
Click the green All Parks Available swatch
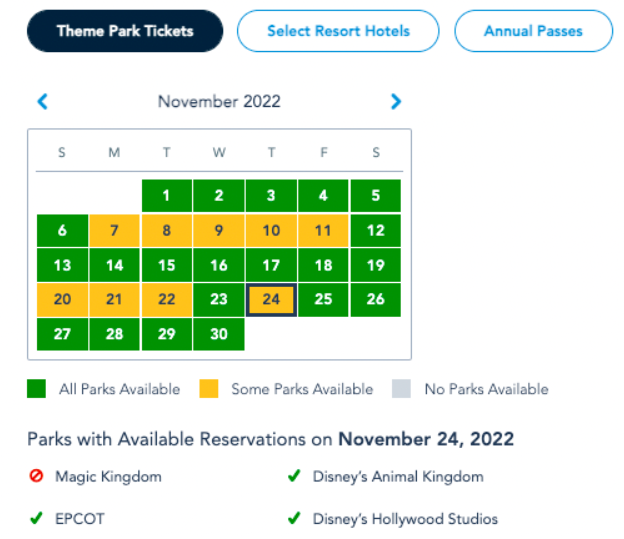click(x=36, y=389)
